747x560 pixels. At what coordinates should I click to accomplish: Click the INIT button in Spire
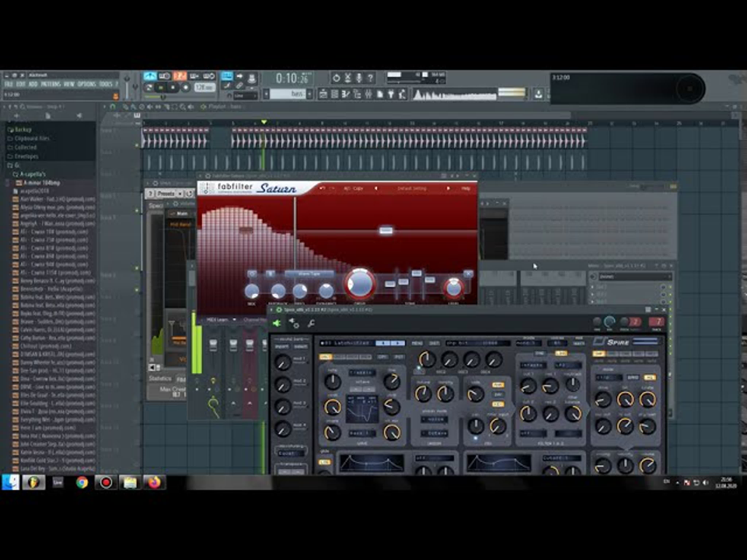(434, 343)
